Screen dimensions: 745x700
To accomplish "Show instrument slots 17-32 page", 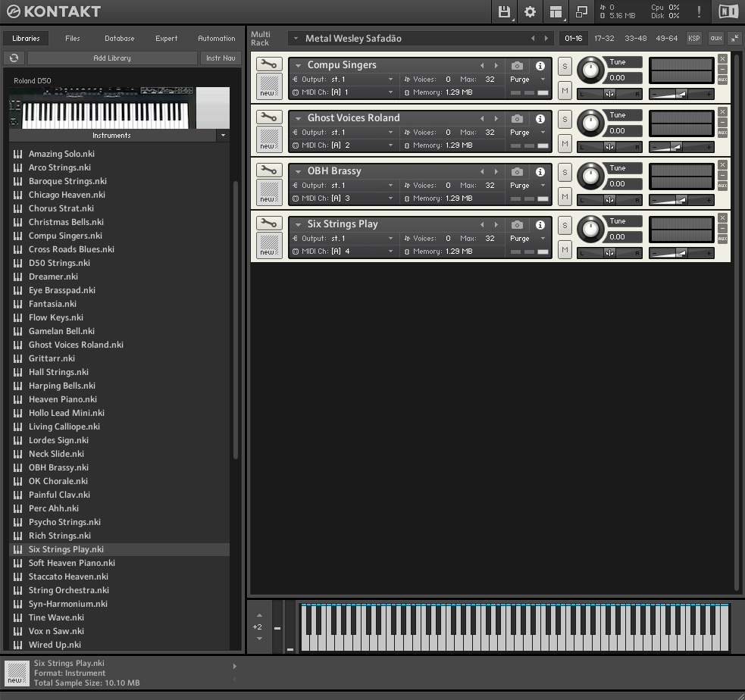I will click(604, 39).
